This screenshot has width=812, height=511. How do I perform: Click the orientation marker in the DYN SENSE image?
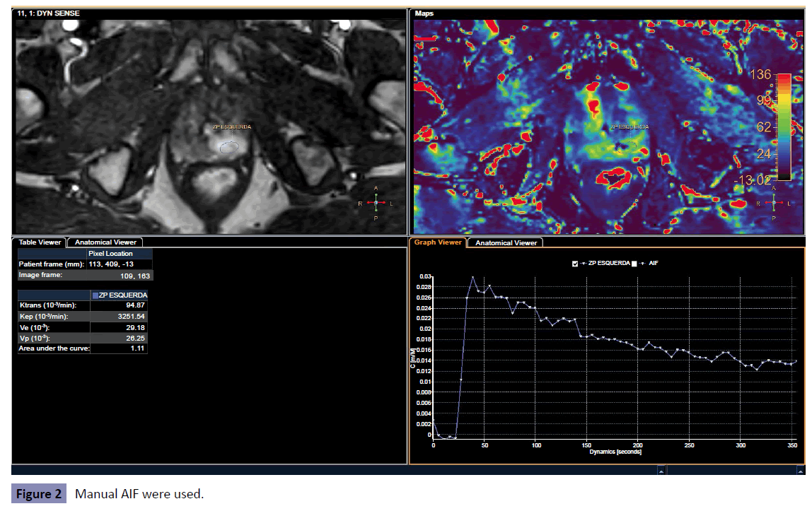pos(376,203)
